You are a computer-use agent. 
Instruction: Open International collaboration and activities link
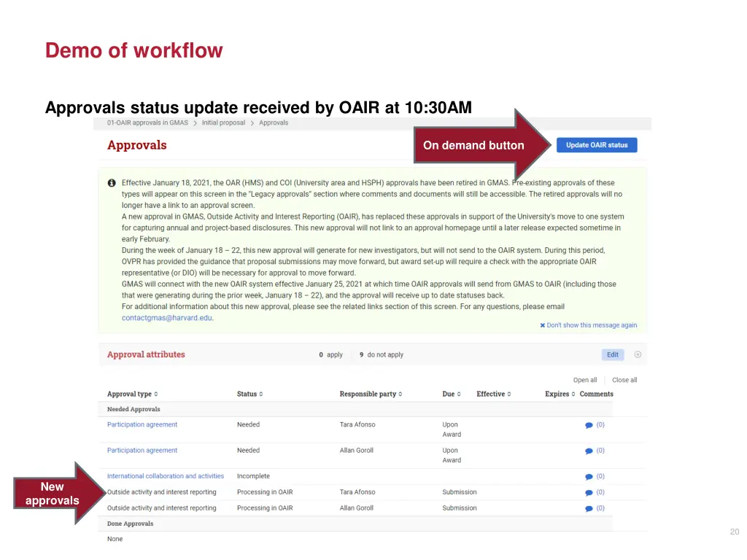[166, 475]
